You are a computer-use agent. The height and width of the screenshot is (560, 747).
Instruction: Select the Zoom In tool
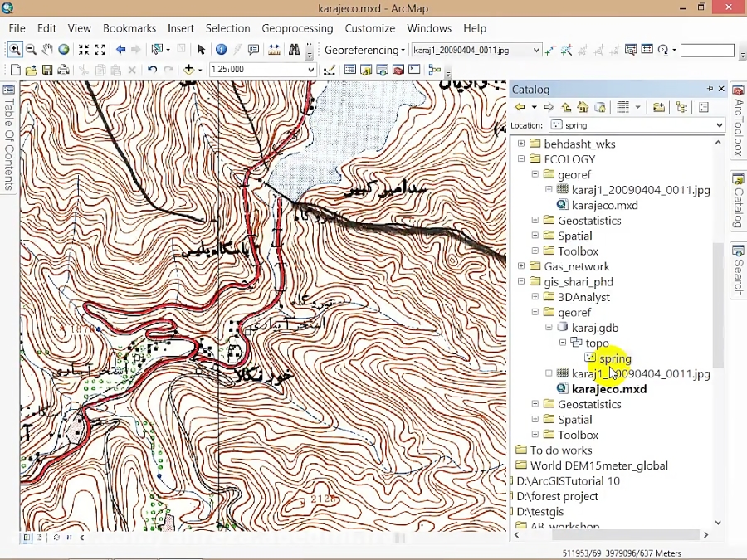[15, 50]
